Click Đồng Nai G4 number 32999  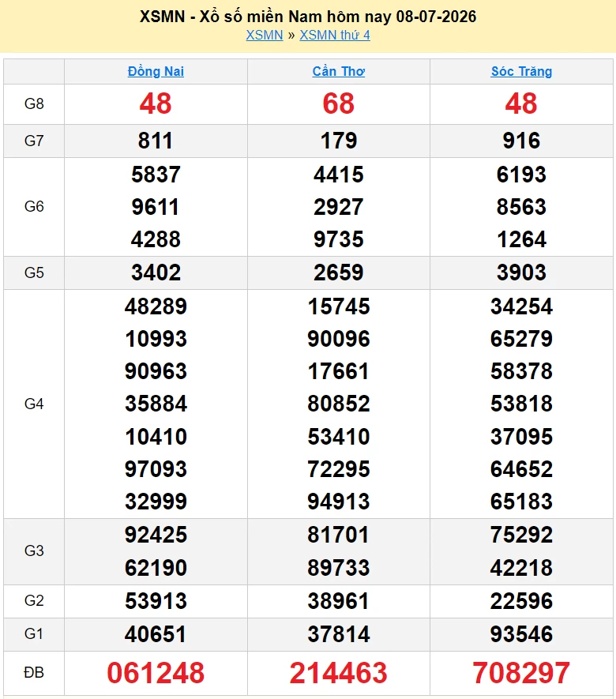156,502
